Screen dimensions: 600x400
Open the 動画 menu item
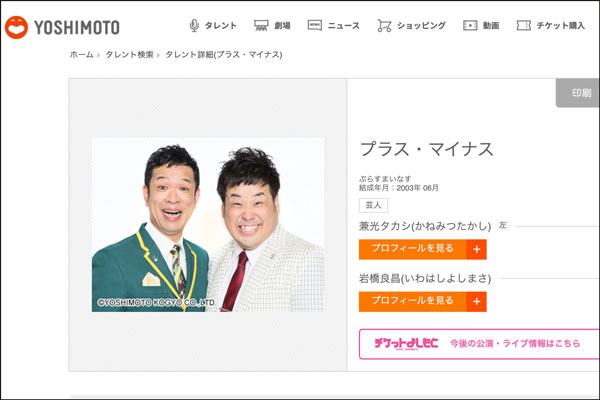490,25
